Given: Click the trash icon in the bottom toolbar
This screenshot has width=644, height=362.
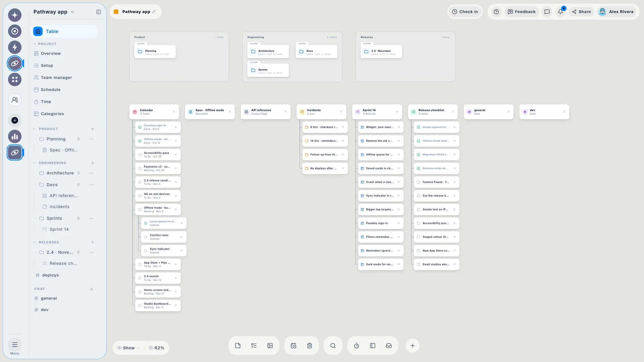Looking at the screenshot, I should click(310, 346).
